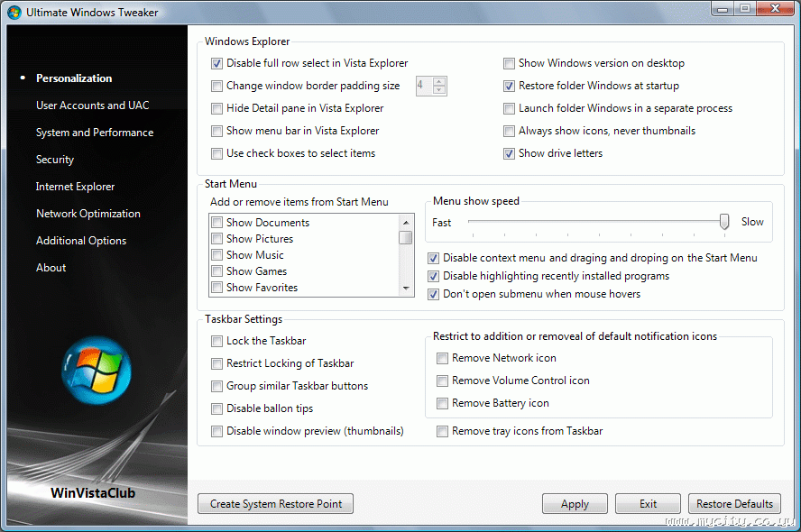Check Remove Network icon
The width and height of the screenshot is (801, 532).
click(x=442, y=358)
